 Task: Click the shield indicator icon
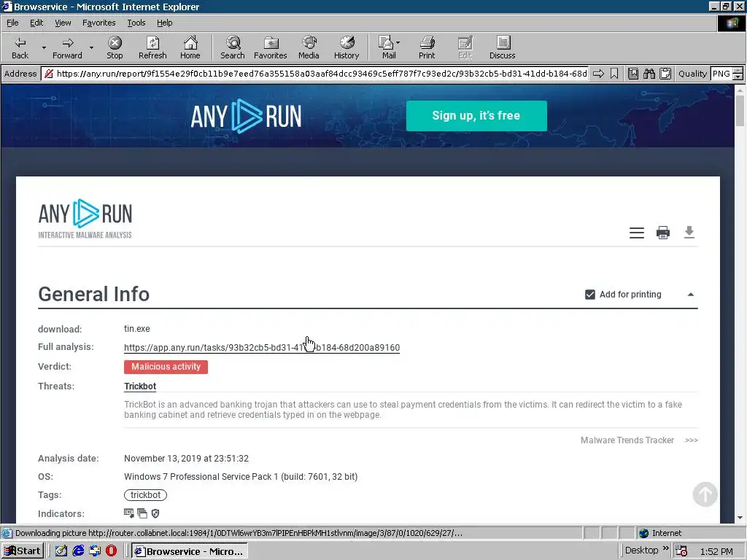click(x=155, y=513)
